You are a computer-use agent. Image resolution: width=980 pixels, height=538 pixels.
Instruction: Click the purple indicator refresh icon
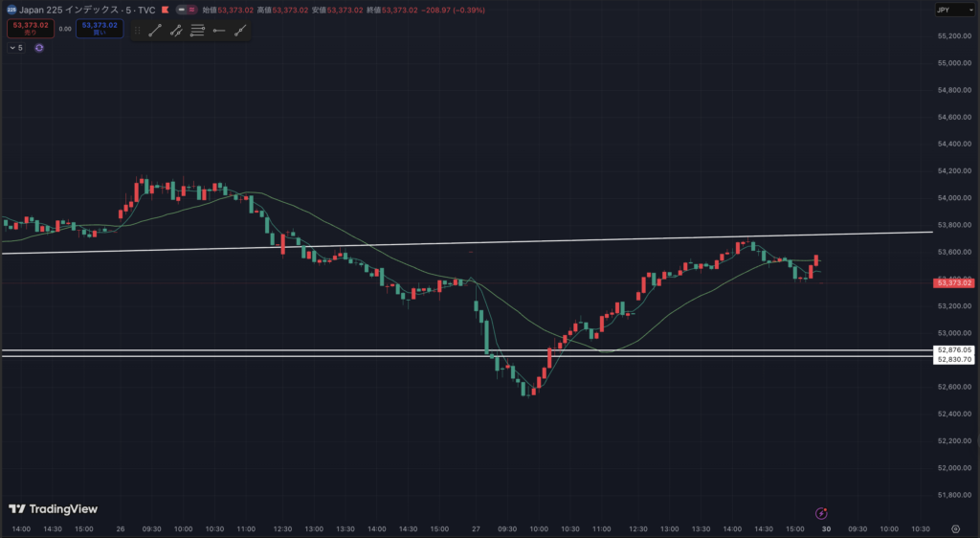39,47
